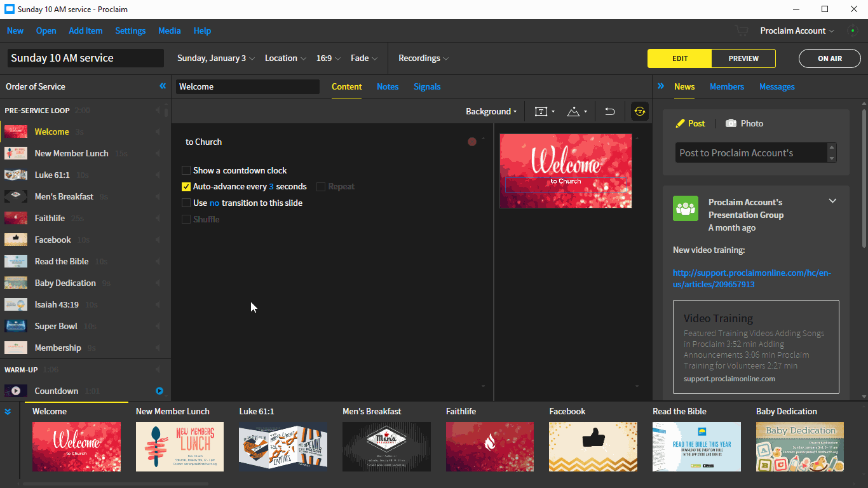This screenshot has height=488, width=868.
Task: Click the camera Photo icon
Action: [x=731, y=123]
